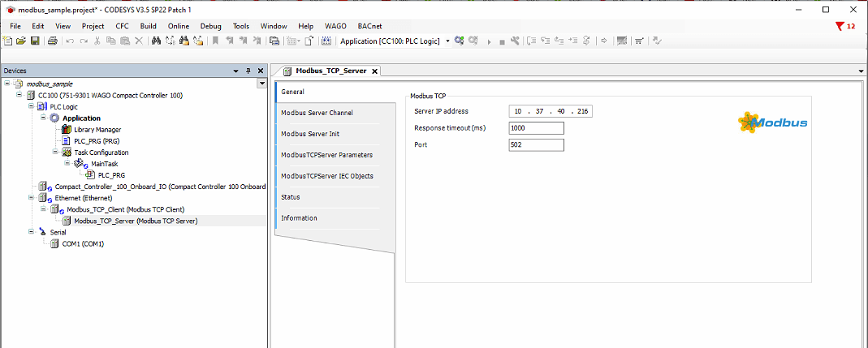The image size is (868, 348).
Task: Collapse the CC100 controller node
Action: coord(19,95)
